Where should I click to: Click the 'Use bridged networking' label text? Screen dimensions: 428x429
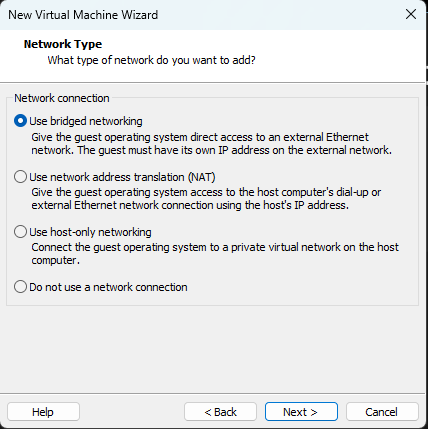pyautogui.click(x=86, y=121)
